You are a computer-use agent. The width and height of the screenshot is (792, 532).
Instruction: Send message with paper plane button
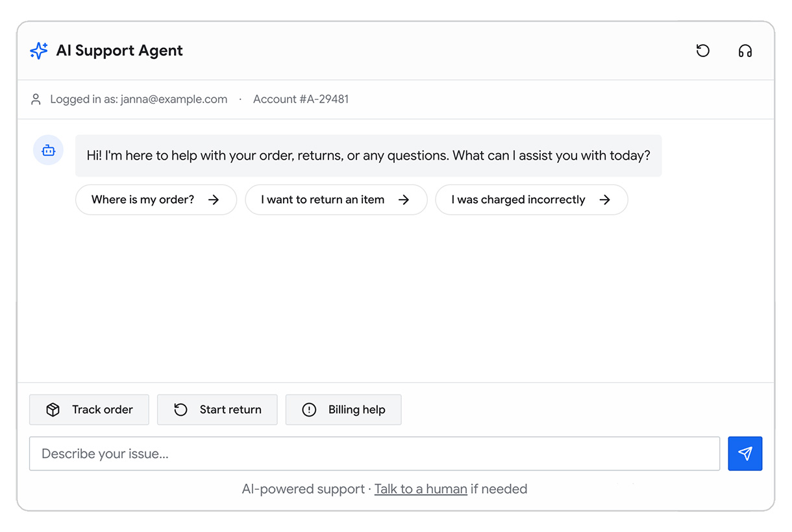(745, 453)
